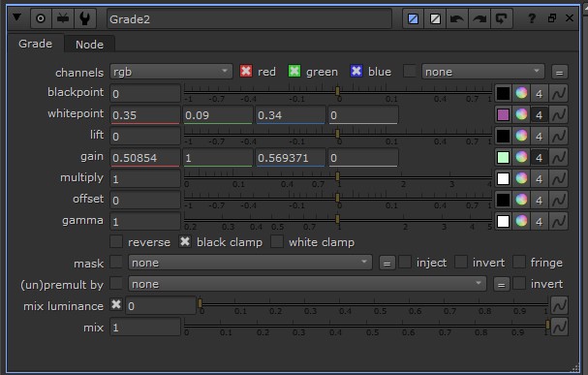Open the gain animation curve menu
This screenshot has width=588, height=375.
click(x=559, y=158)
